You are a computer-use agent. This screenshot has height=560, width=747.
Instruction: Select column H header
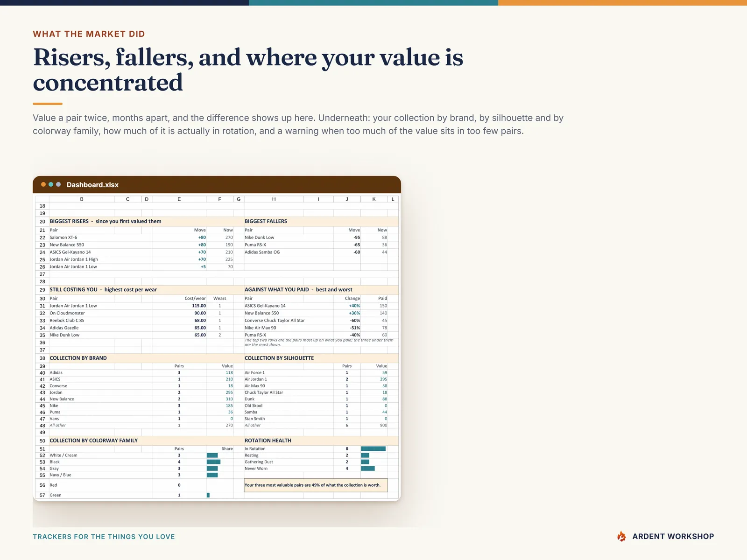click(274, 199)
